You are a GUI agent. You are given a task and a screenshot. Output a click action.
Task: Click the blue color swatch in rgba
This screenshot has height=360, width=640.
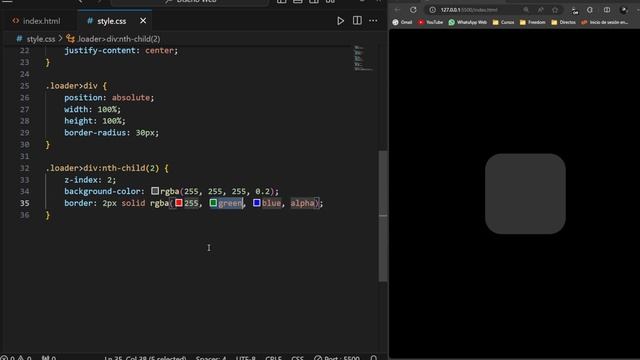256,203
